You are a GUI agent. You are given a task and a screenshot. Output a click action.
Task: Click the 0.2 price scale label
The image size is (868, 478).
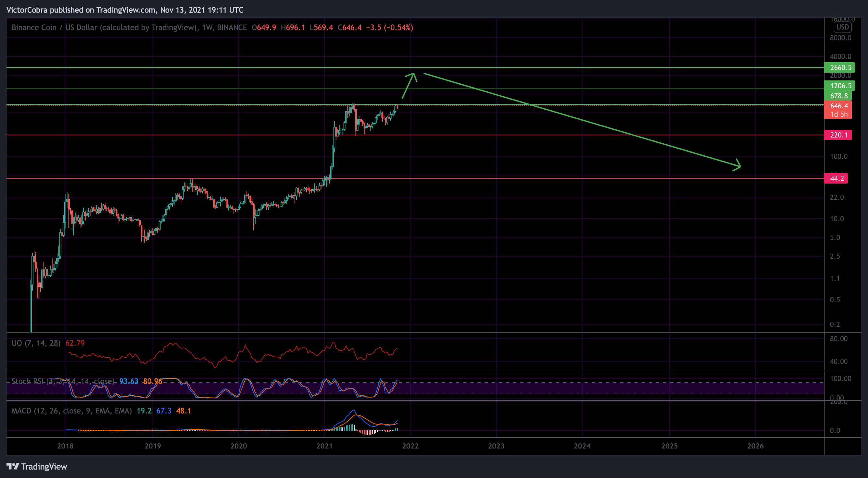(x=835, y=324)
